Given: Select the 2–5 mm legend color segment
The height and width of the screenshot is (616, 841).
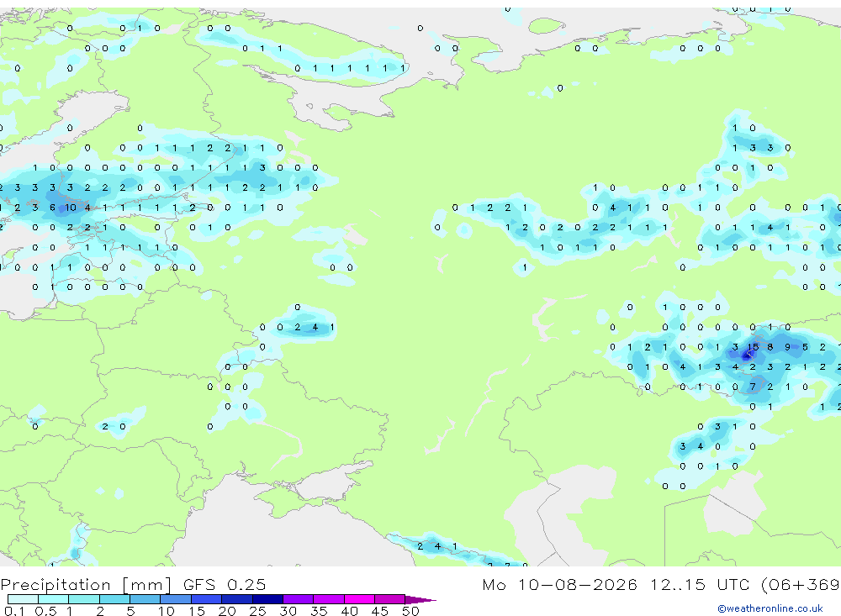Looking at the screenshot, I should coord(114,599).
